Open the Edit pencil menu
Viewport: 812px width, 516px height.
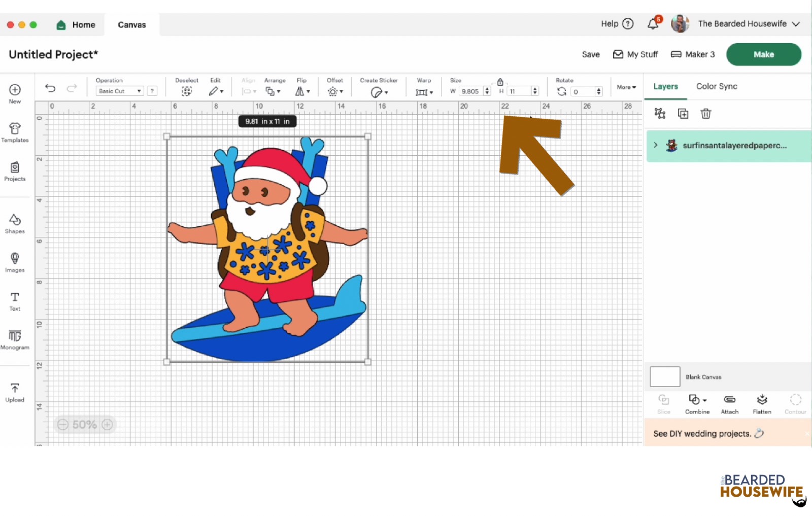215,91
